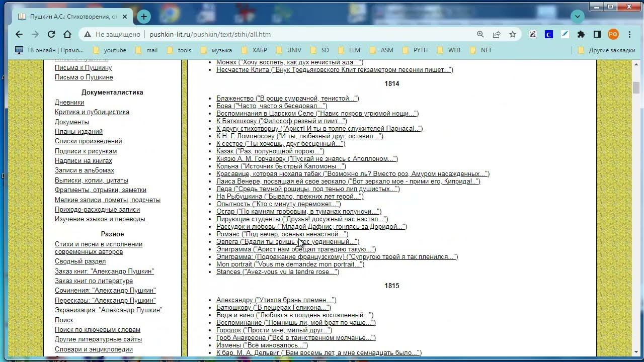
Task: Open the ХАБР bookmarks folder
Action: click(x=254, y=50)
